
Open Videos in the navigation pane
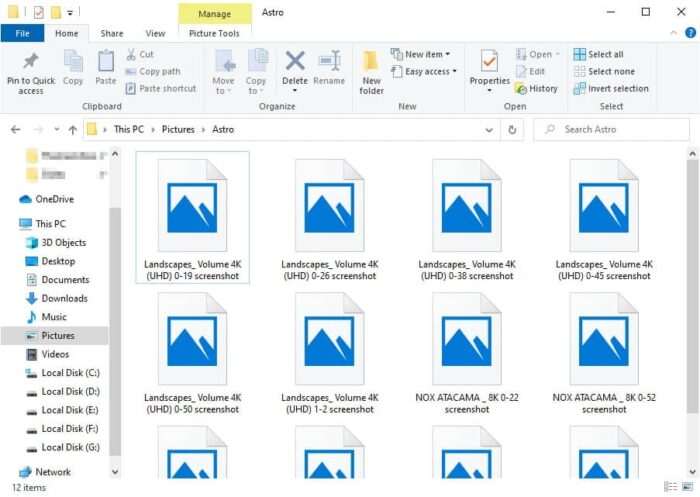point(48,355)
